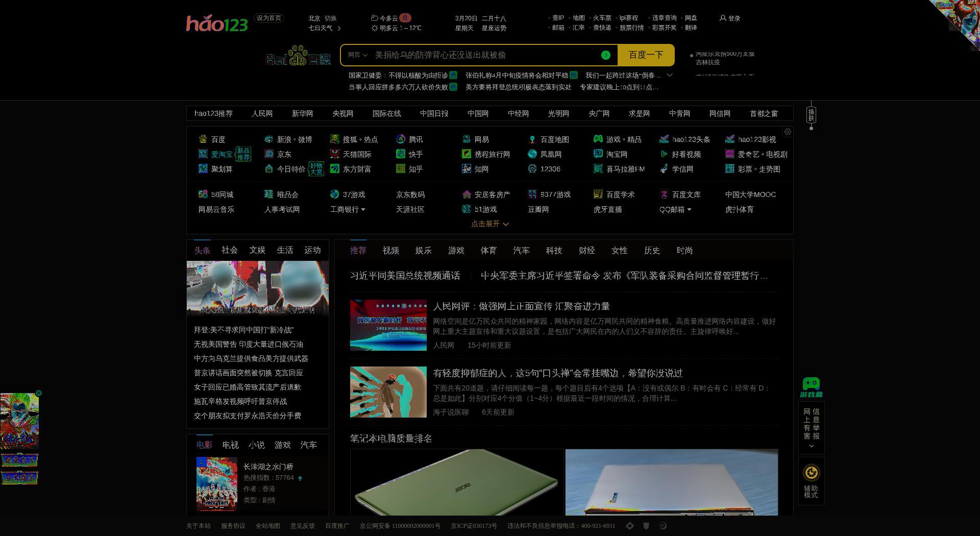The image size is (980, 536).
Task: Open 58同城 icon link
Action: point(203,194)
